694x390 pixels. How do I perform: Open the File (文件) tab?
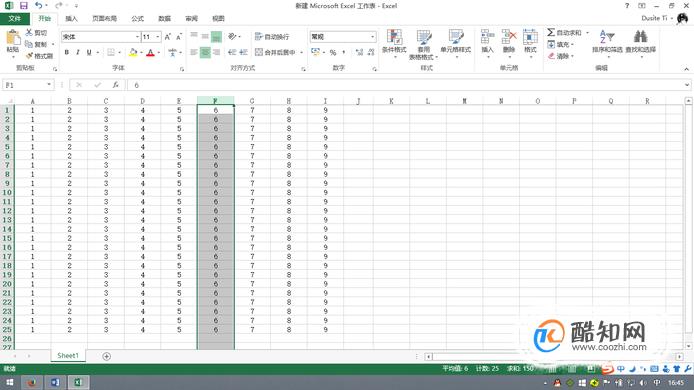pyautogui.click(x=15, y=19)
